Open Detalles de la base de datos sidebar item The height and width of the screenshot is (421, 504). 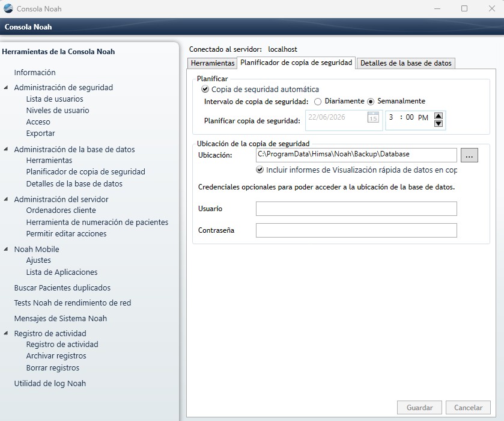tap(74, 183)
